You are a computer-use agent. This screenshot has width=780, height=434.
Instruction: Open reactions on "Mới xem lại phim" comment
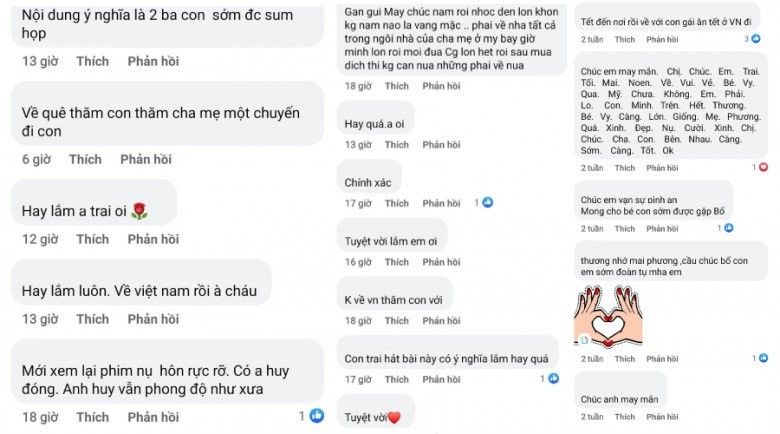[316, 416]
